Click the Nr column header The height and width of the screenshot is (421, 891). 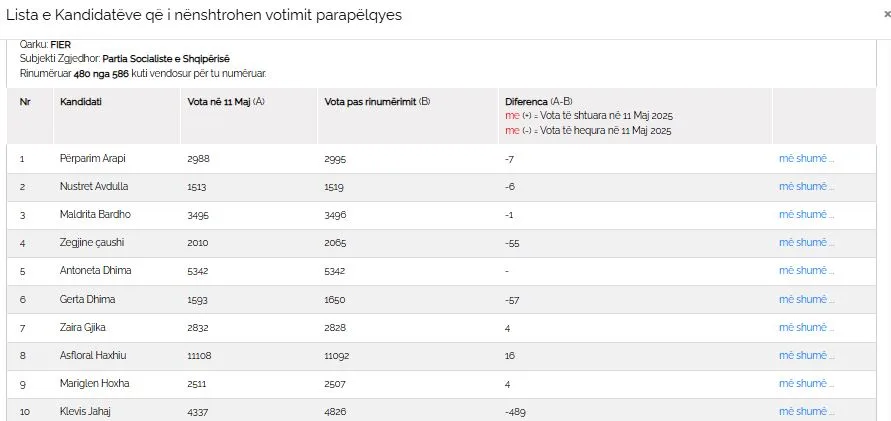tap(25, 102)
